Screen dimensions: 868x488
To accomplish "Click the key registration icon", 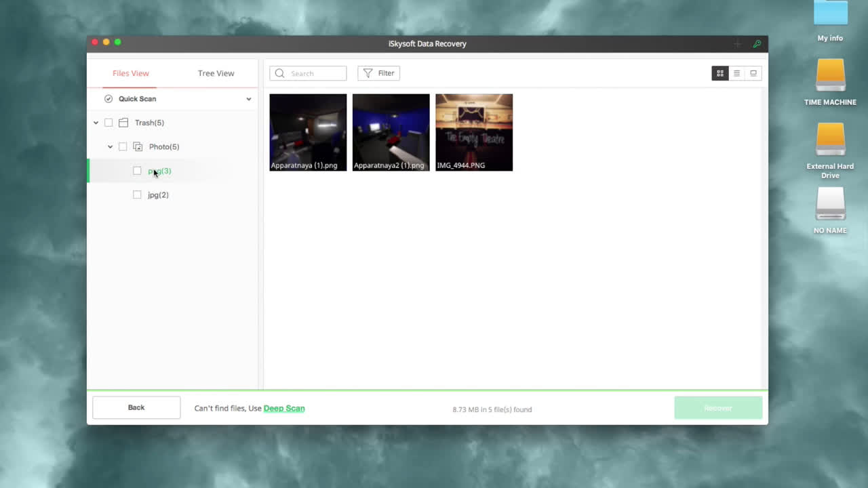I will (x=757, y=44).
